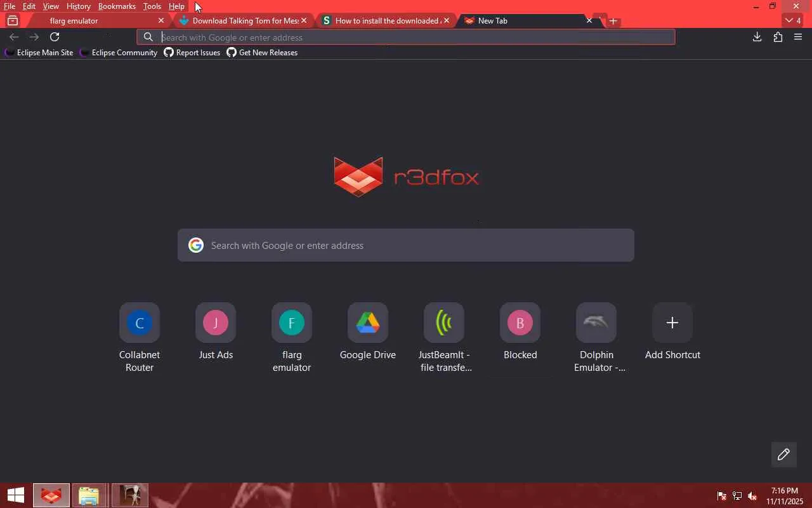Screen dimensions: 812x508
Task: Open the clock and date in the taskbar
Action: (x=784, y=496)
